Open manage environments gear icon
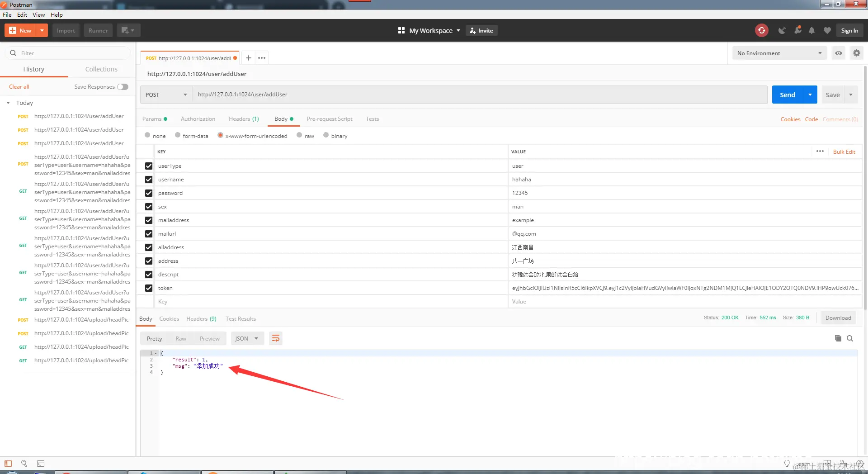Viewport: 868px width, 474px height. pos(856,53)
